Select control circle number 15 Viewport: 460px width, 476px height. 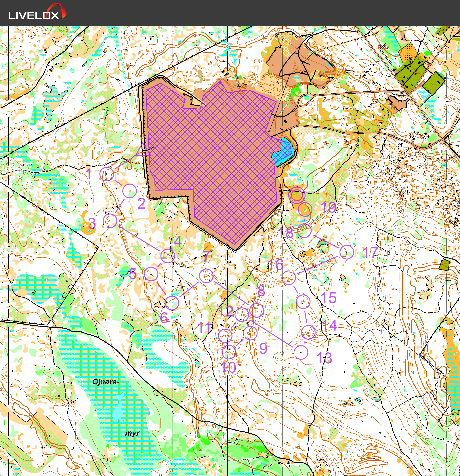tap(303, 302)
